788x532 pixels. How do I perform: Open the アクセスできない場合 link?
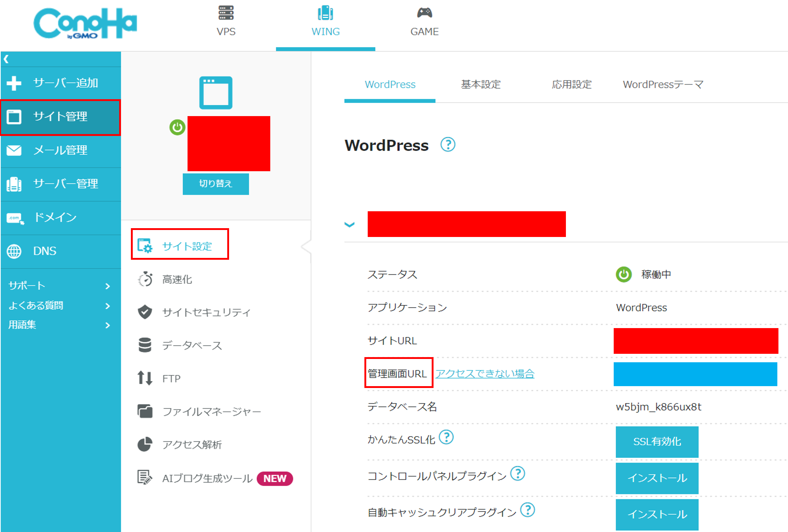coord(485,374)
